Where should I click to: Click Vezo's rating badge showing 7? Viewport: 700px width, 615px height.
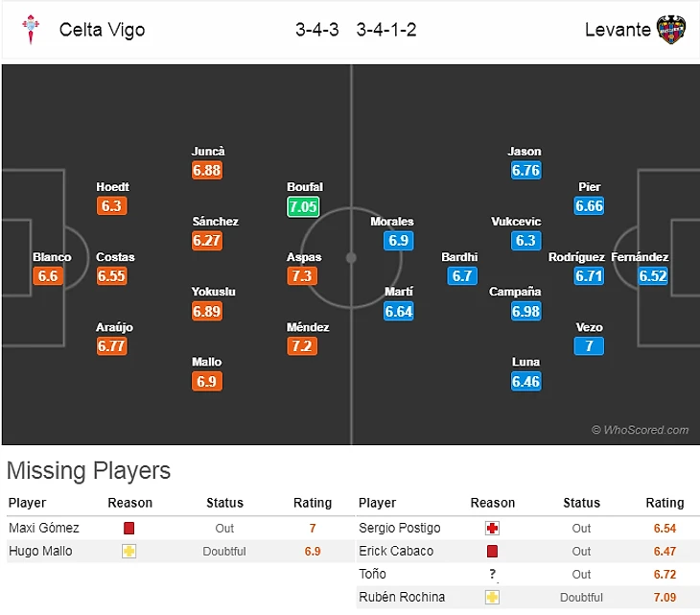pyautogui.click(x=589, y=346)
